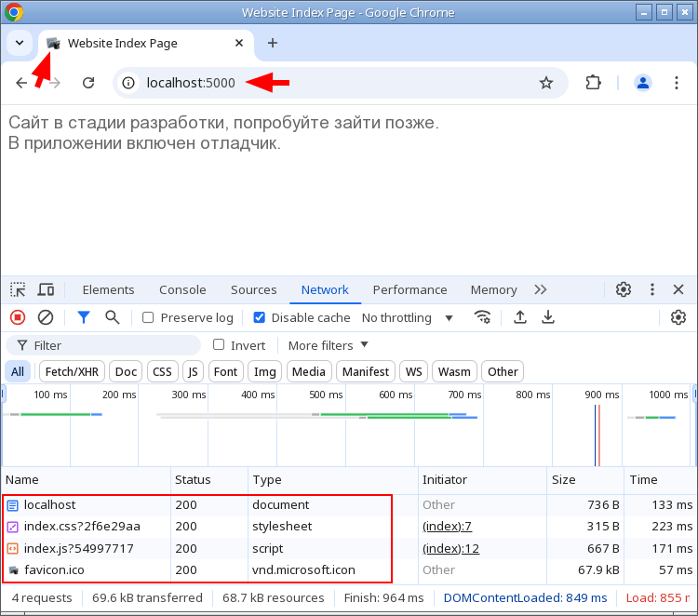Open initiator link (index):7
Image resolution: width=698 pixels, height=616 pixels.
pyautogui.click(x=447, y=527)
